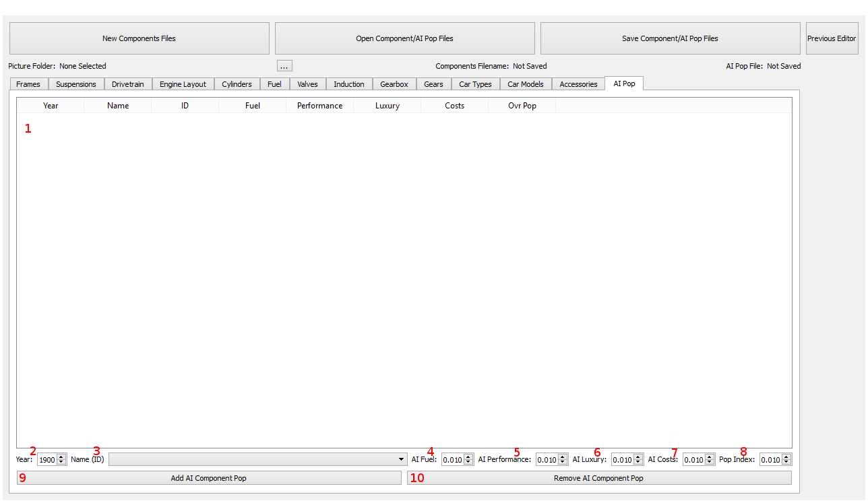The height and width of the screenshot is (503, 868).
Task: Click into the AI Luxury value field
Action: point(623,459)
